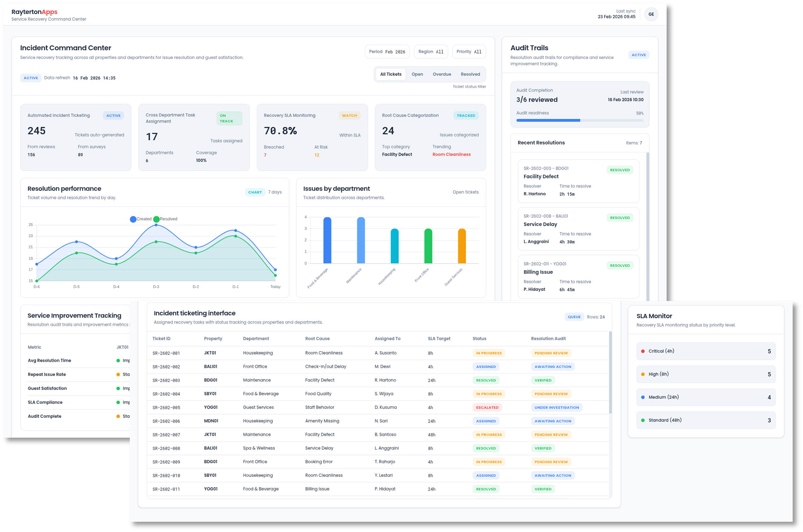This screenshot has width=803, height=532.
Task: Click the Audit readiness progress bar
Action: point(579,120)
